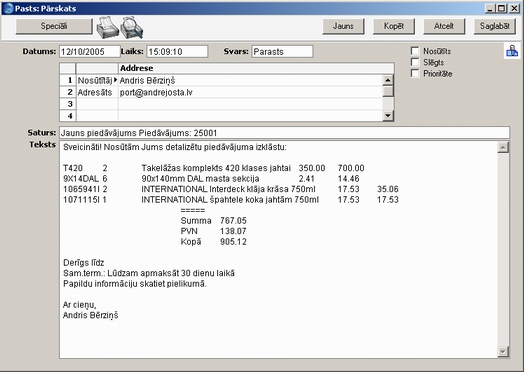Click the Jauns button

tap(343, 26)
